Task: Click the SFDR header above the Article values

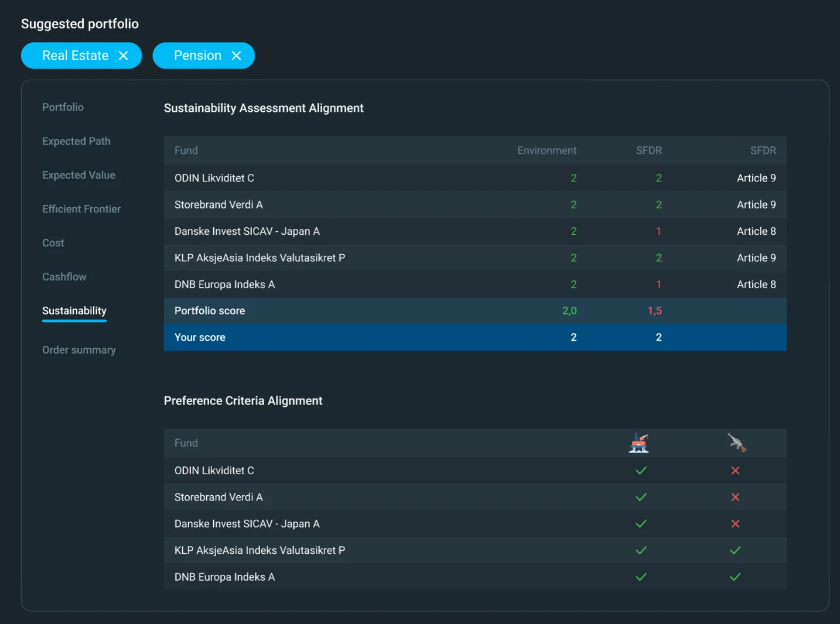Action: click(763, 150)
